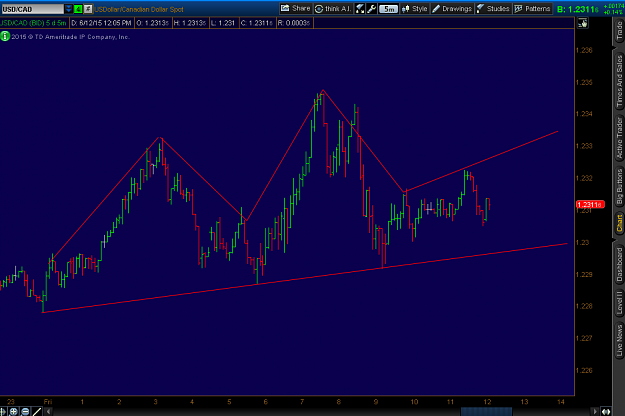Change the 5m timeframe selector

click(389, 9)
